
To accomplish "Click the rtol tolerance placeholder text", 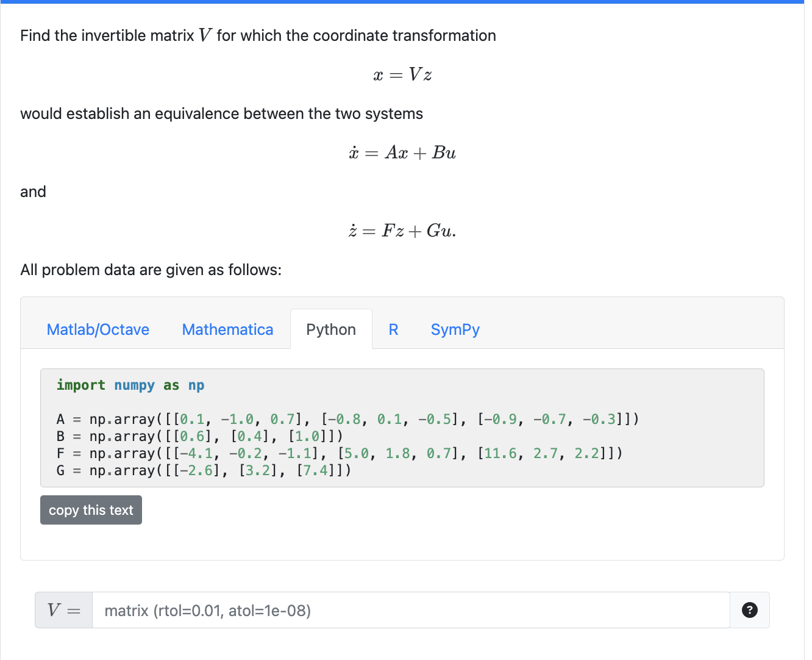I will 208,611.
